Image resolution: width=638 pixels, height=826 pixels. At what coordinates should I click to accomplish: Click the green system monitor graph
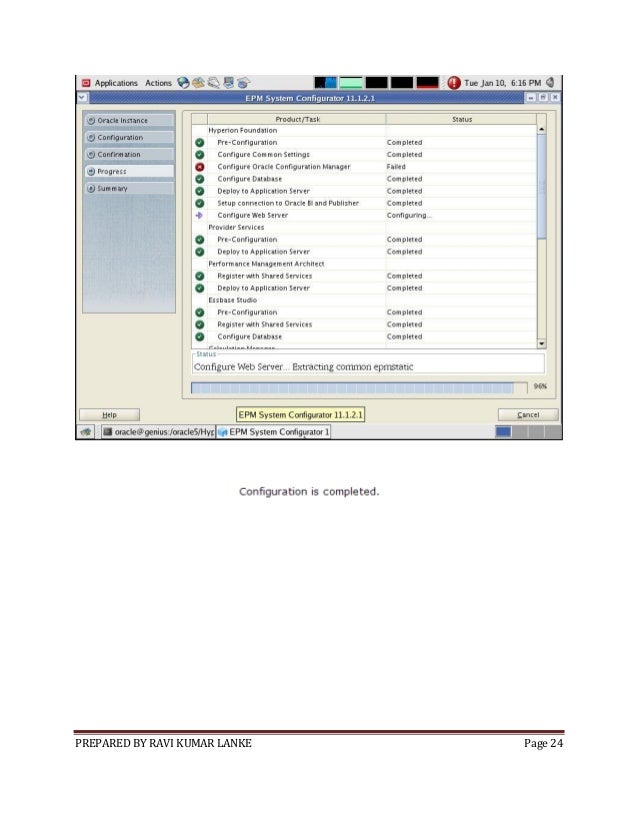tap(351, 83)
